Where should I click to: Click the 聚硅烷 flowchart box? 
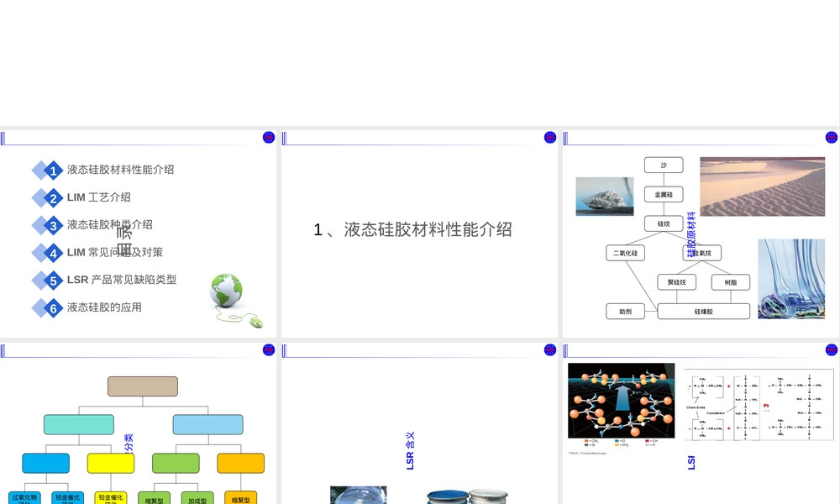(x=676, y=282)
